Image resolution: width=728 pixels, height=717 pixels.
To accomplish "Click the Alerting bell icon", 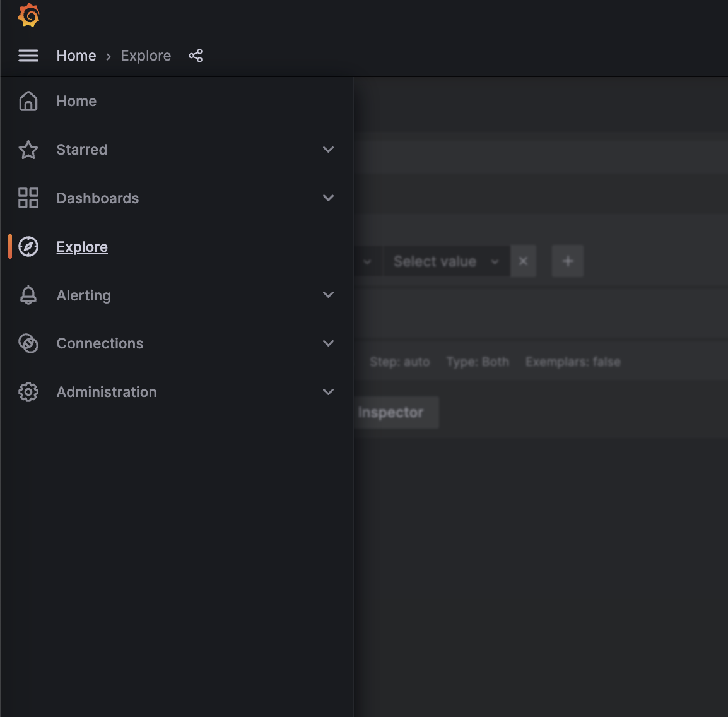I will (x=28, y=295).
